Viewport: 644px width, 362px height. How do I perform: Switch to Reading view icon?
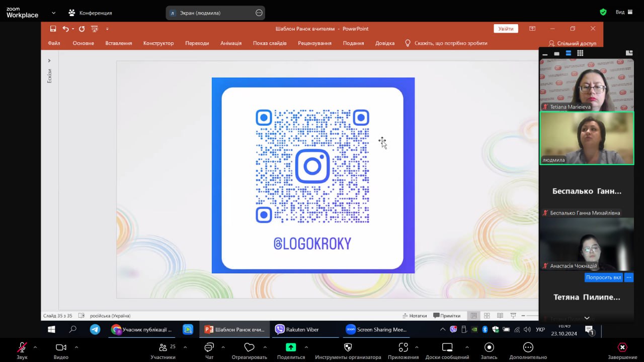coord(500,316)
